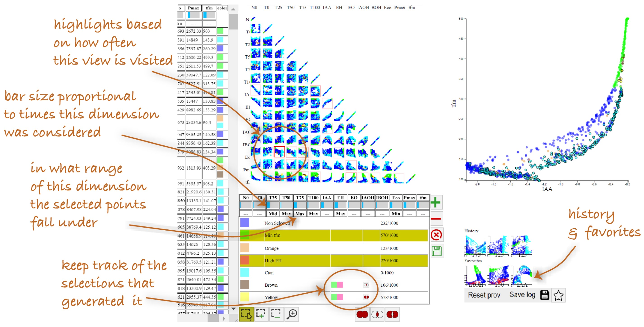644x327 pixels.
Task: Click the 143.9 cell in tfm column
Action: pyautogui.click(x=209, y=40)
